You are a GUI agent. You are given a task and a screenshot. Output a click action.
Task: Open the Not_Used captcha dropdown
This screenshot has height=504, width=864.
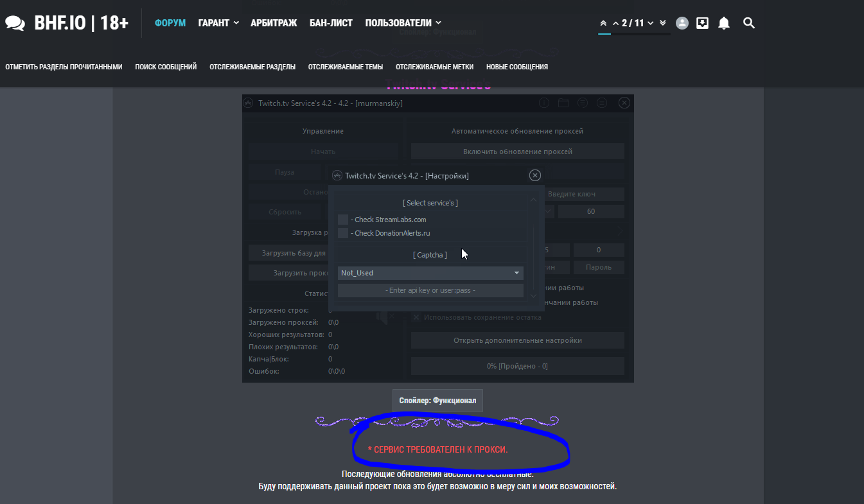tap(430, 273)
